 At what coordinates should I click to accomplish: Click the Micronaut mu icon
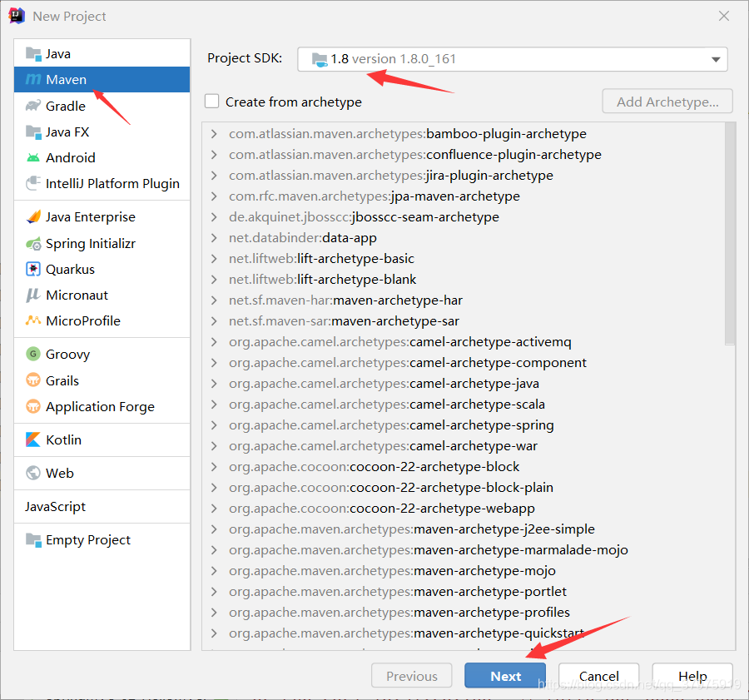click(33, 295)
